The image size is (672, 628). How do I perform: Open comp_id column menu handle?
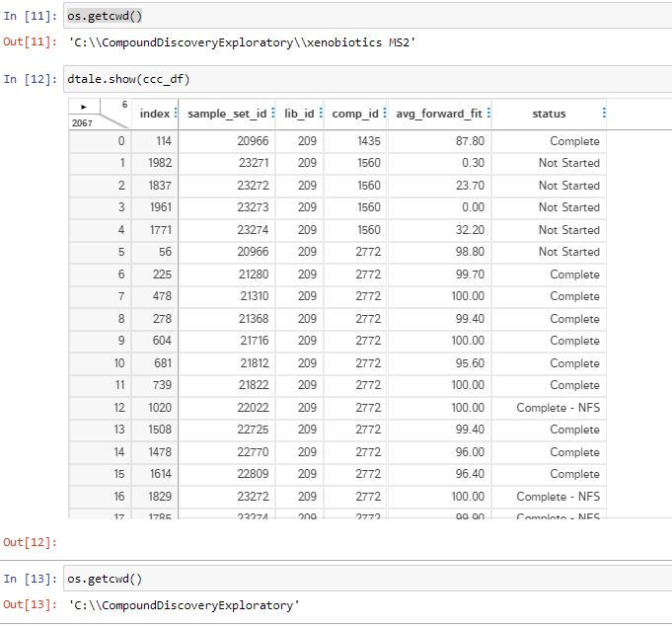[x=385, y=113]
